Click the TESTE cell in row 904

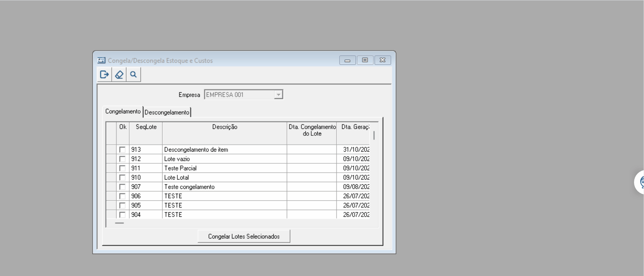[225, 215]
